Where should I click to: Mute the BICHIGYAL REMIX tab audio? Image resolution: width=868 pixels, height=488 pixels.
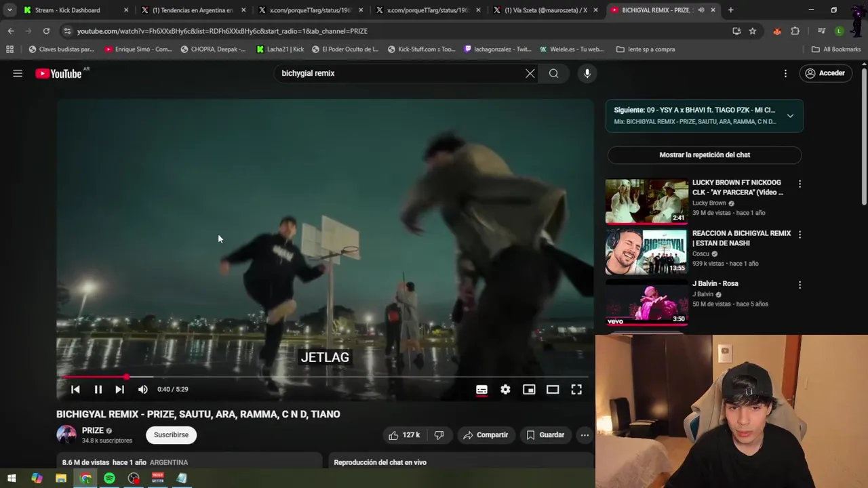click(x=701, y=10)
